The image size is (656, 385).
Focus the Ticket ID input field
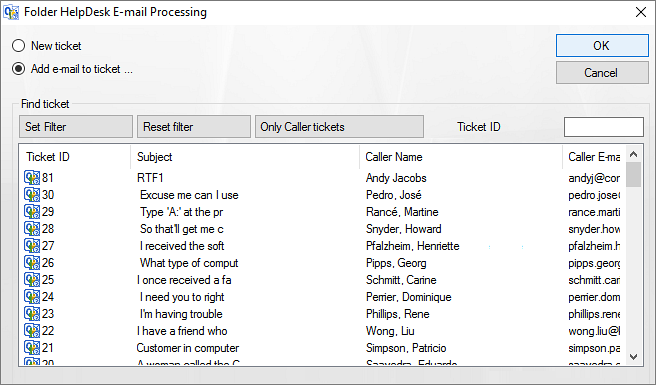[604, 127]
